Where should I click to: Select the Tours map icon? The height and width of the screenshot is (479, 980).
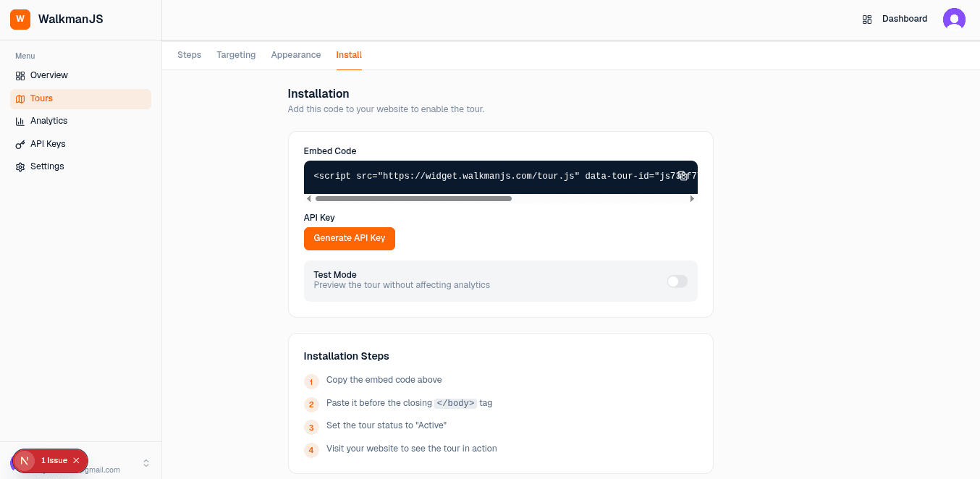point(20,98)
